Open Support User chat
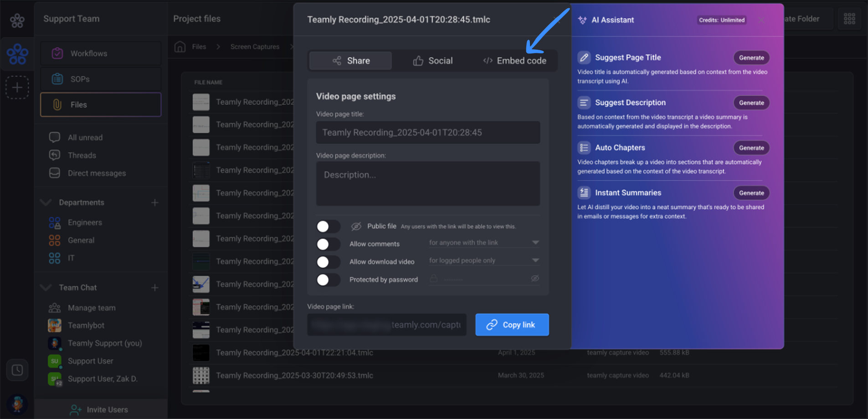868x419 pixels. pos(90,361)
